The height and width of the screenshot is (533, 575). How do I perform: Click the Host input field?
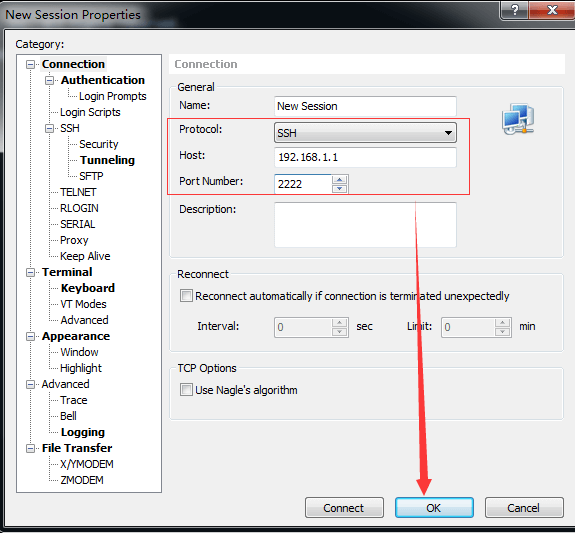[x=365, y=157]
